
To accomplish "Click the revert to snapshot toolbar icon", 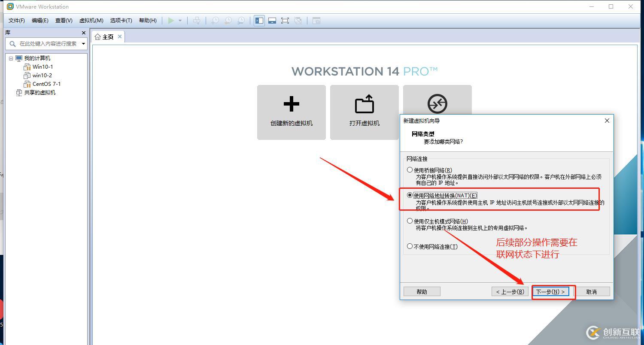I will (x=228, y=21).
